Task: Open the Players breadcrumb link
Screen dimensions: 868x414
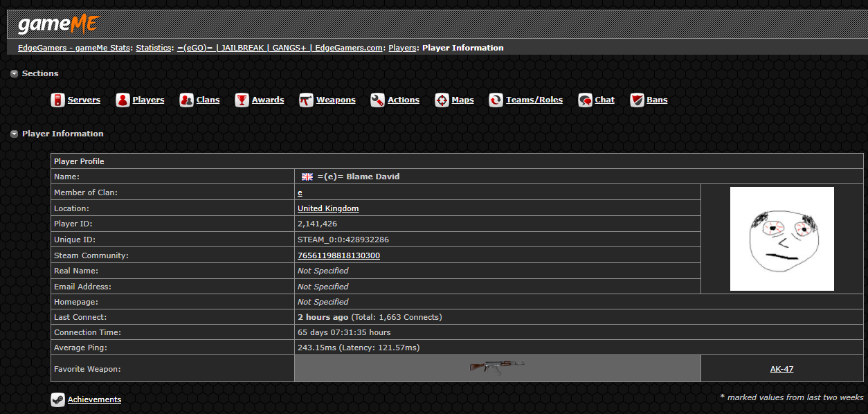Action: click(402, 48)
